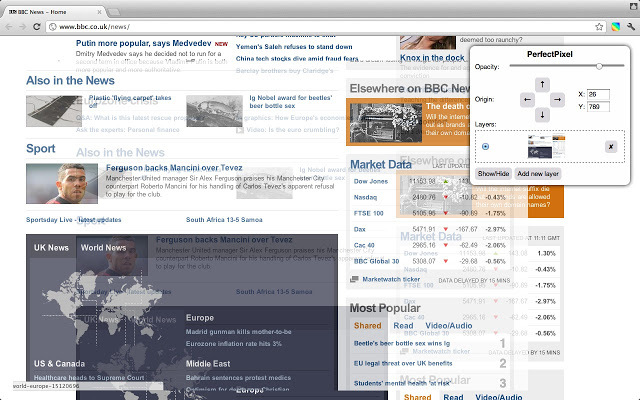Click the X origin input field
The width and height of the screenshot is (640, 400).
(598, 94)
